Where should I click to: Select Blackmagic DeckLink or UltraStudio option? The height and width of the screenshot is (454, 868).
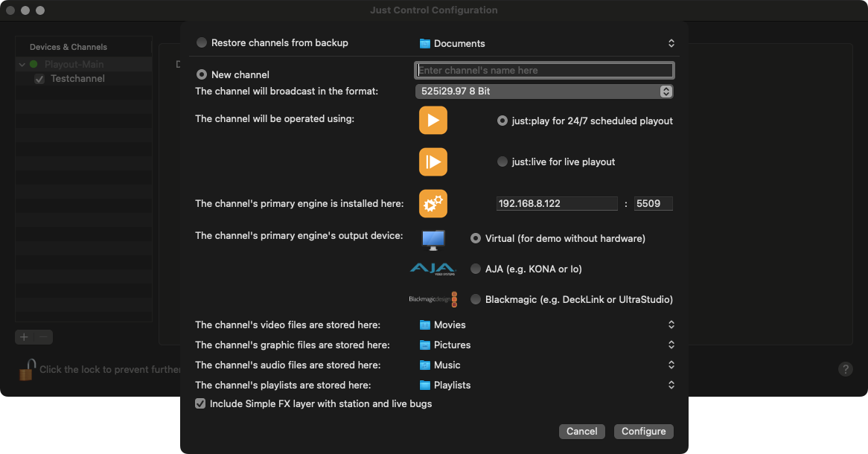(x=476, y=299)
